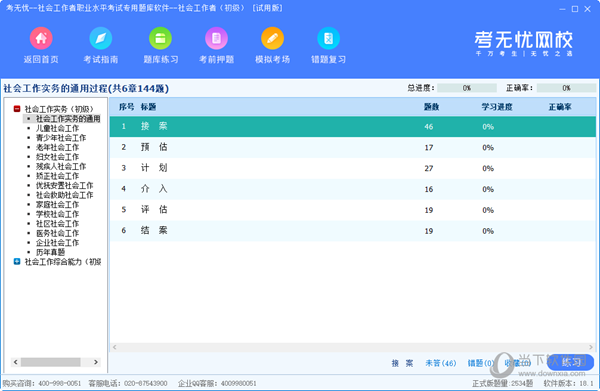Viewport: 600px width, 391px height.
Task: Select 社会救助社会工作 in the tree
Action: 64,195
